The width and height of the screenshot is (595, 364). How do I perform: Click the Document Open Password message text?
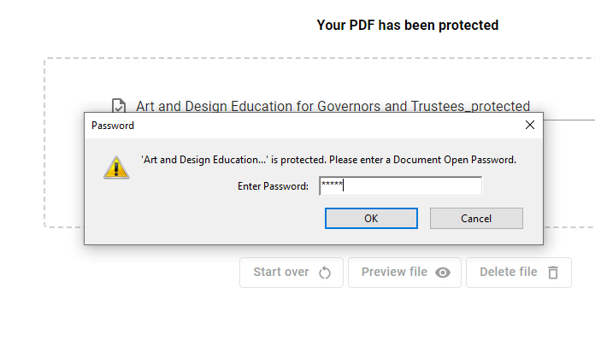[x=328, y=160]
